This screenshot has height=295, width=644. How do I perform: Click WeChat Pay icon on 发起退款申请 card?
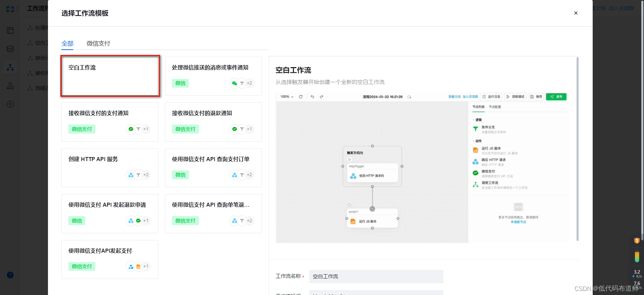(x=138, y=221)
